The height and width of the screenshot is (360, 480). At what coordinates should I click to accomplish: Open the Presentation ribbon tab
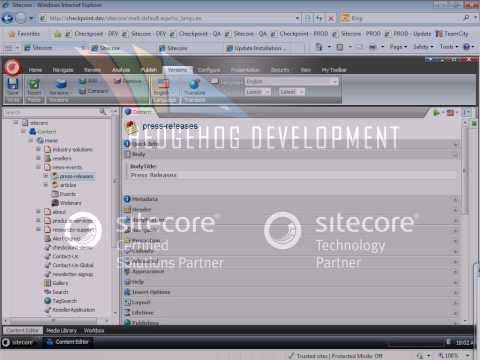click(245, 70)
